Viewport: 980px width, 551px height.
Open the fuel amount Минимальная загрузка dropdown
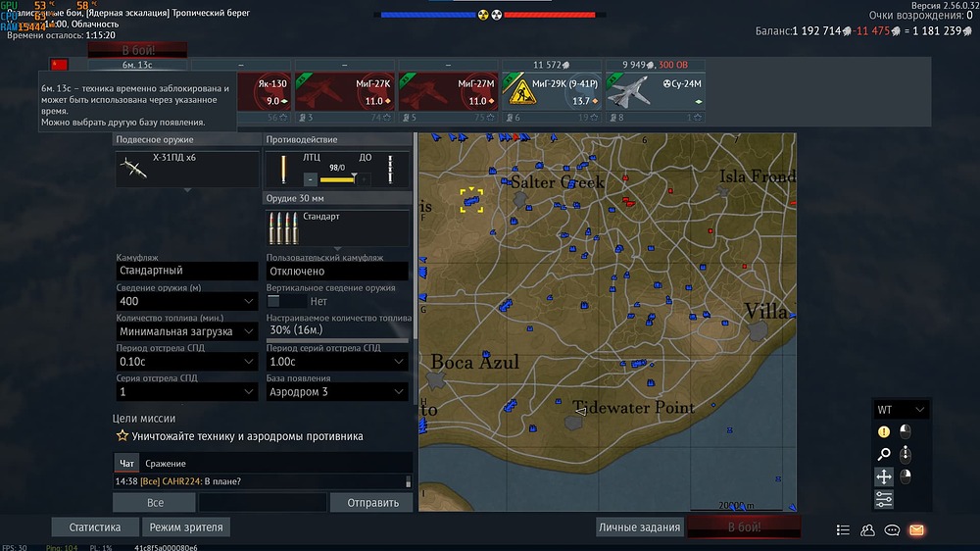tap(187, 331)
